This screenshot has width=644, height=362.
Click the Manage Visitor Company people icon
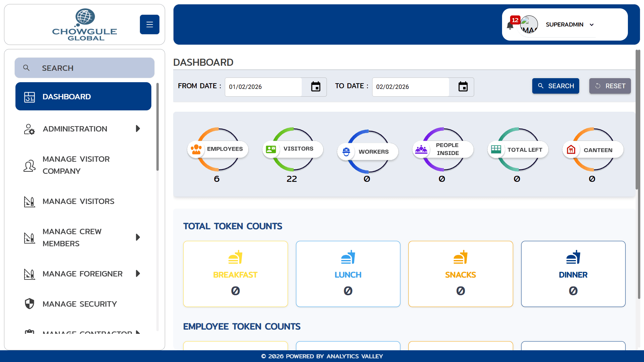click(30, 166)
